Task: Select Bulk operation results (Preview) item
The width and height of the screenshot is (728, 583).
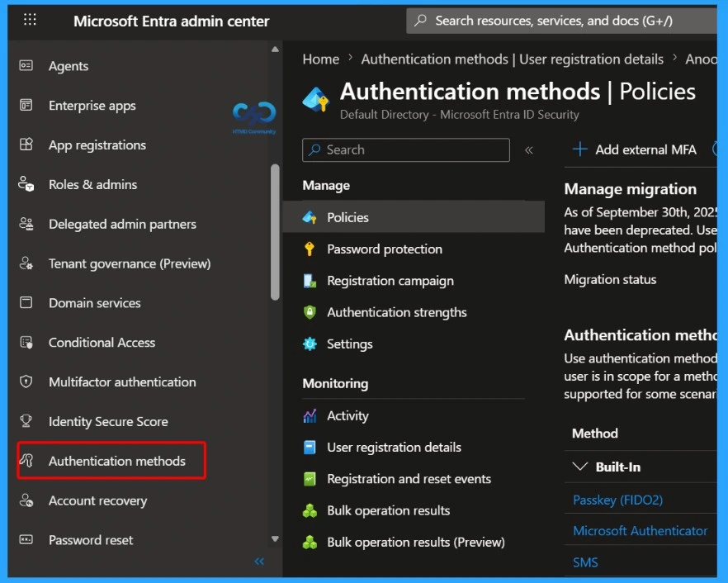Action: click(415, 542)
